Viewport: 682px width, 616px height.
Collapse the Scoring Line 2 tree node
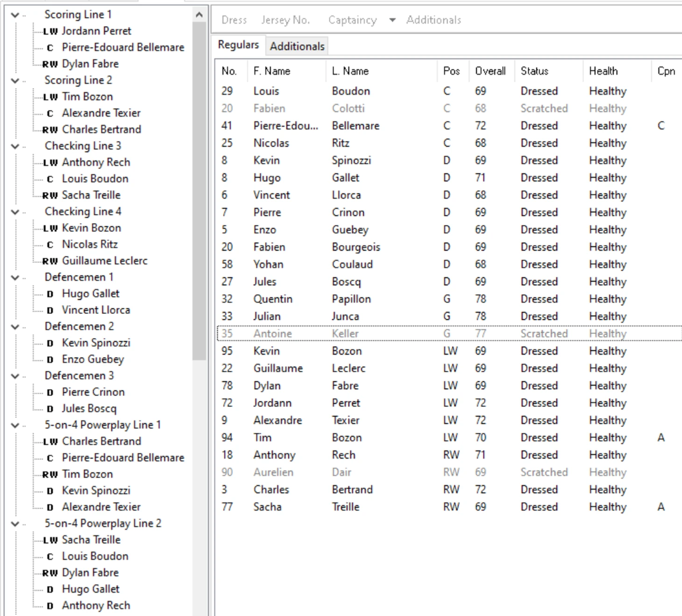[15, 80]
